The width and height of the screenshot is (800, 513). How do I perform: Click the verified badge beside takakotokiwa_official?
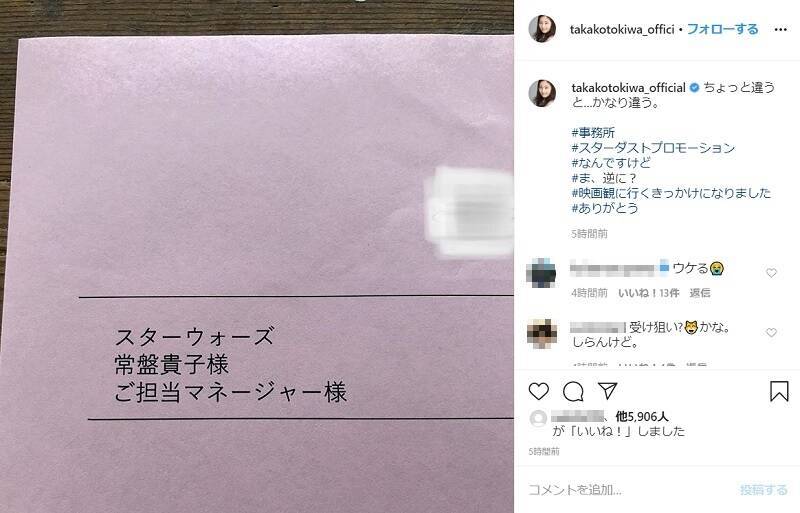[x=694, y=88]
